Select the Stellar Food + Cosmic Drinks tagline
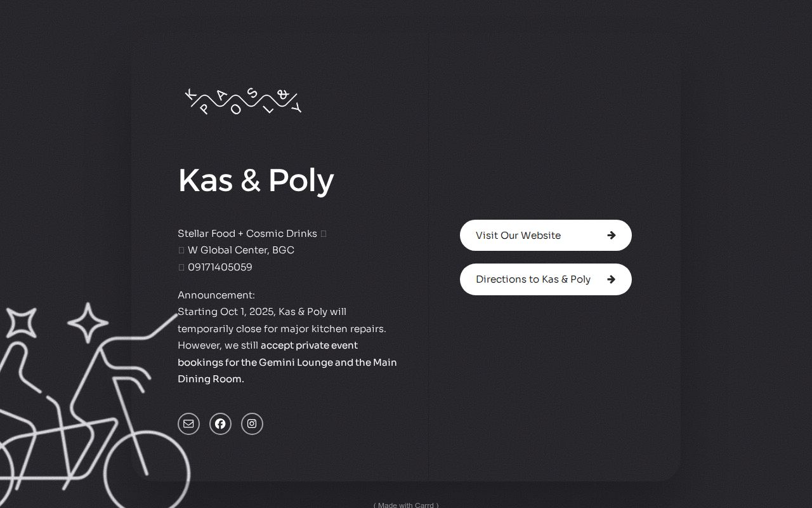Image resolution: width=812 pixels, height=508 pixels. pos(247,233)
